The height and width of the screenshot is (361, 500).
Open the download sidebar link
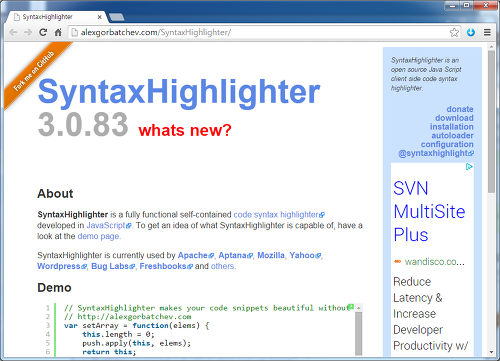point(454,118)
